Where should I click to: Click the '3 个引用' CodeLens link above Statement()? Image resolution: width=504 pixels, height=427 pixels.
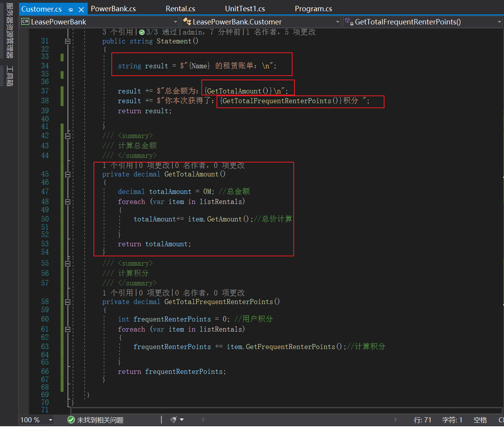118,32
